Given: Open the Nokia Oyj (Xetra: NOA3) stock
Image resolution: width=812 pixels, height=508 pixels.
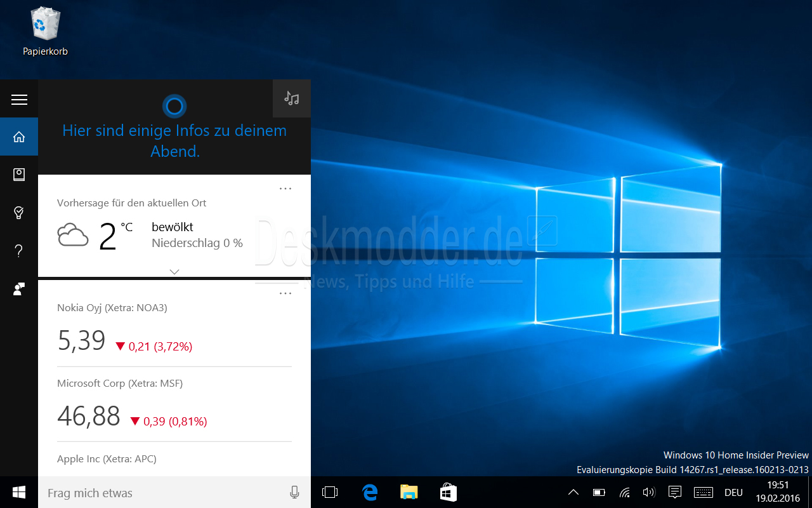Looking at the screenshot, I should tap(112, 308).
